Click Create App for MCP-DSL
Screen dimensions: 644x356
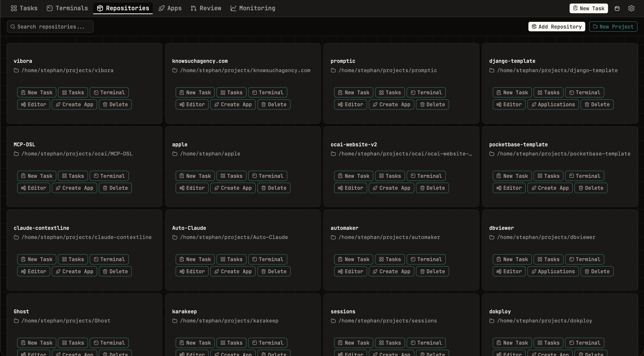(x=74, y=188)
